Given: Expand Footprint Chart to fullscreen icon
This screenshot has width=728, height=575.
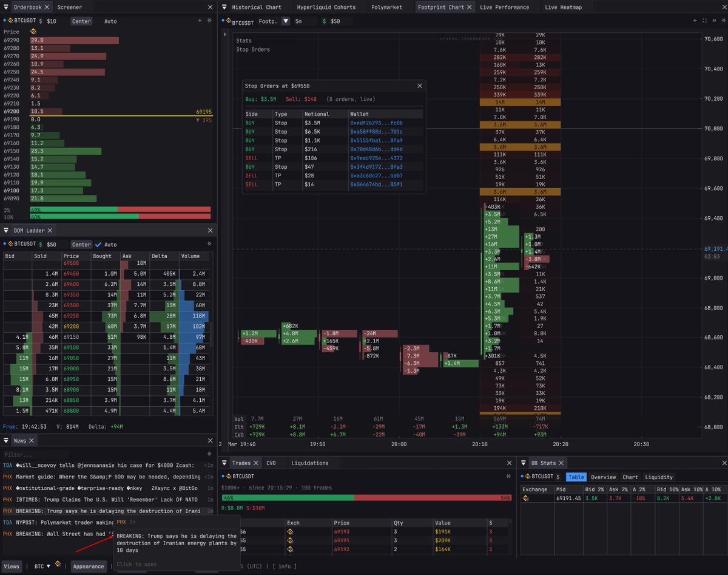Looking at the screenshot, I should point(704,21).
